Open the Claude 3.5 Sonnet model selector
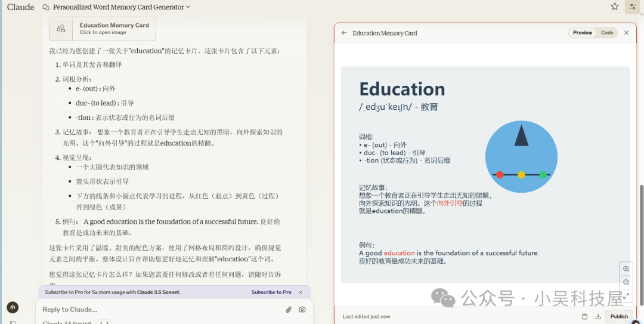The image size is (644, 324). (67, 323)
